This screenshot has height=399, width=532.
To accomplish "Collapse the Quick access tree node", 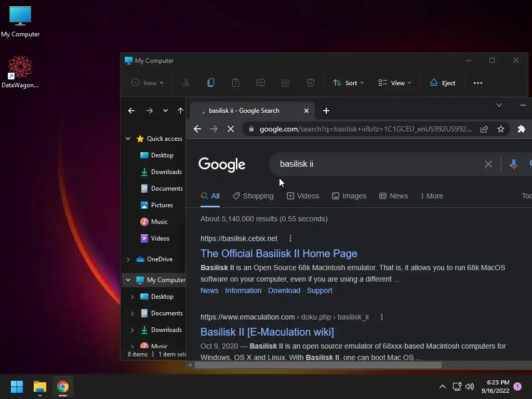I will click(x=128, y=138).
